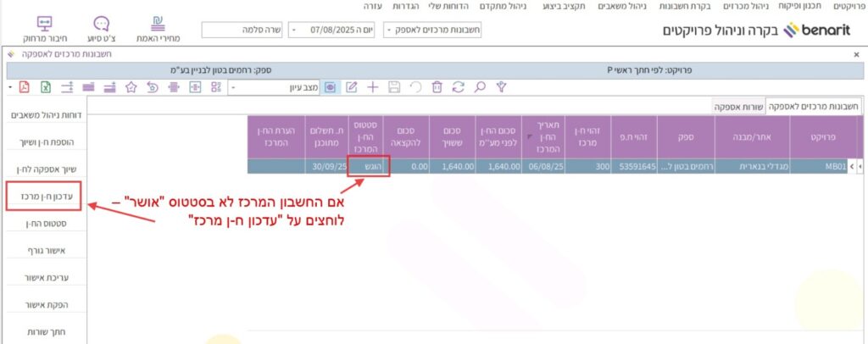Switch to the שורות אספקה tab

(x=737, y=107)
